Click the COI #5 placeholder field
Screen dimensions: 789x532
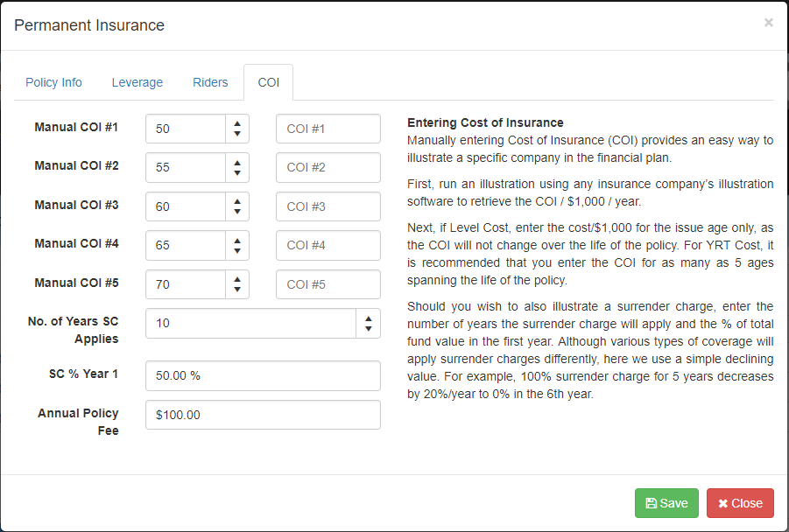[x=328, y=284]
